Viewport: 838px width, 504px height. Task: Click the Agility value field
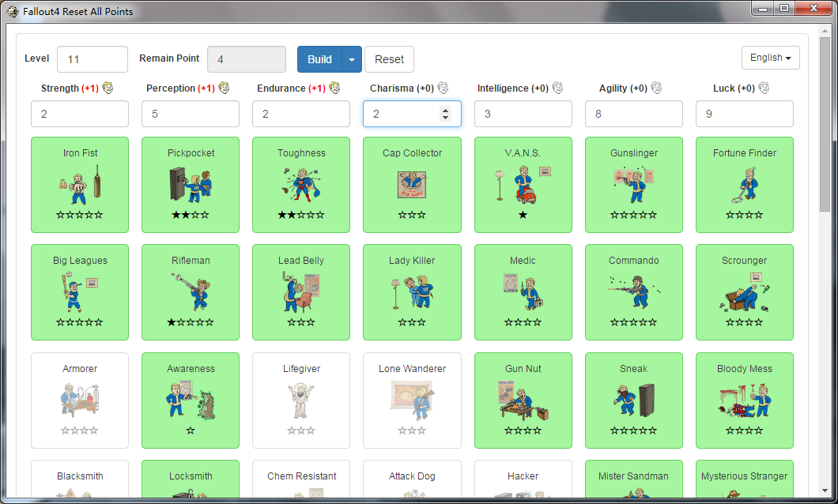pyautogui.click(x=634, y=114)
